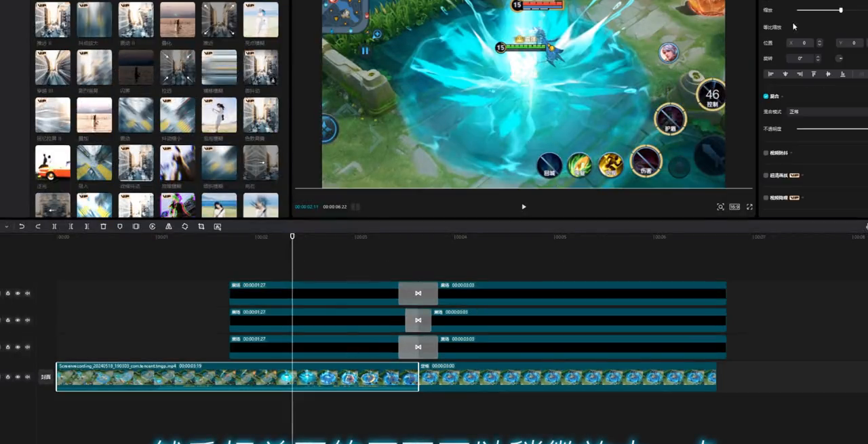The height and width of the screenshot is (444, 868).
Task: Hide the main video track
Action: (18, 377)
